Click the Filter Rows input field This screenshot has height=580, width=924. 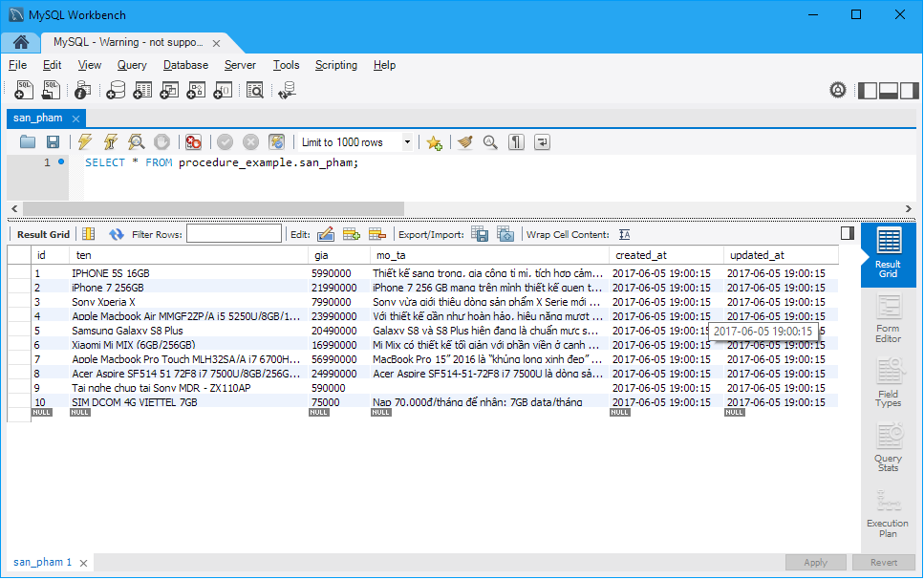click(x=234, y=234)
